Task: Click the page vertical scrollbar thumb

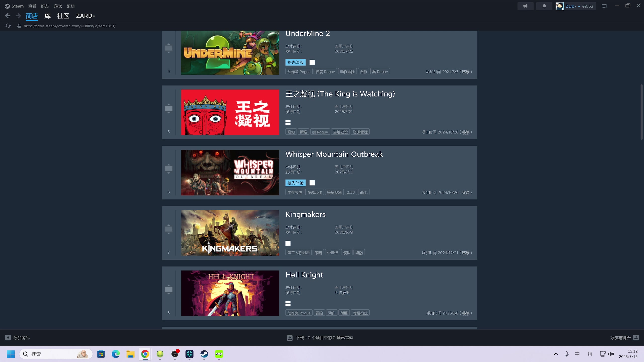Action: (x=642, y=112)
